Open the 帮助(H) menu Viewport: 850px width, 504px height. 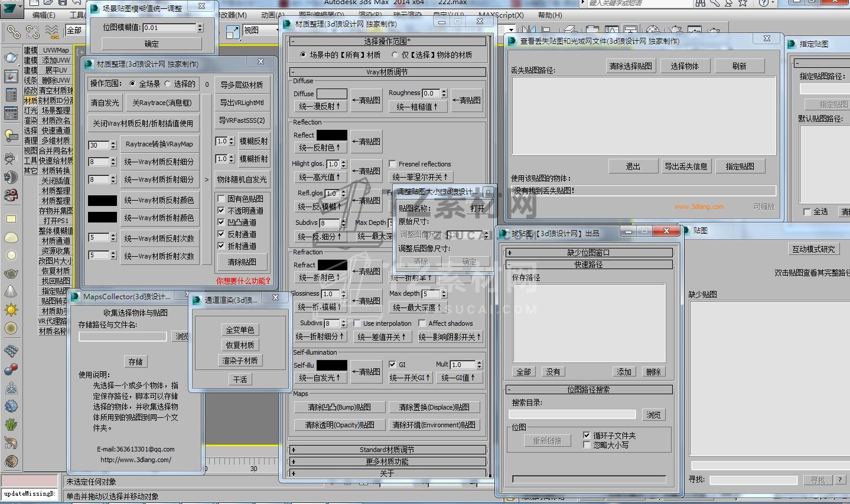point(550,15)
